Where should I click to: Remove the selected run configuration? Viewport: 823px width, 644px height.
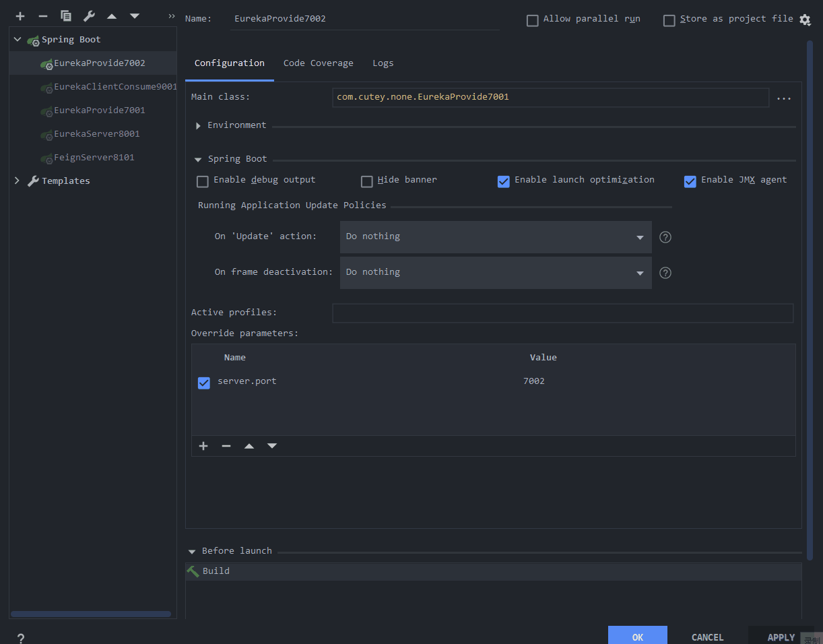43,15
